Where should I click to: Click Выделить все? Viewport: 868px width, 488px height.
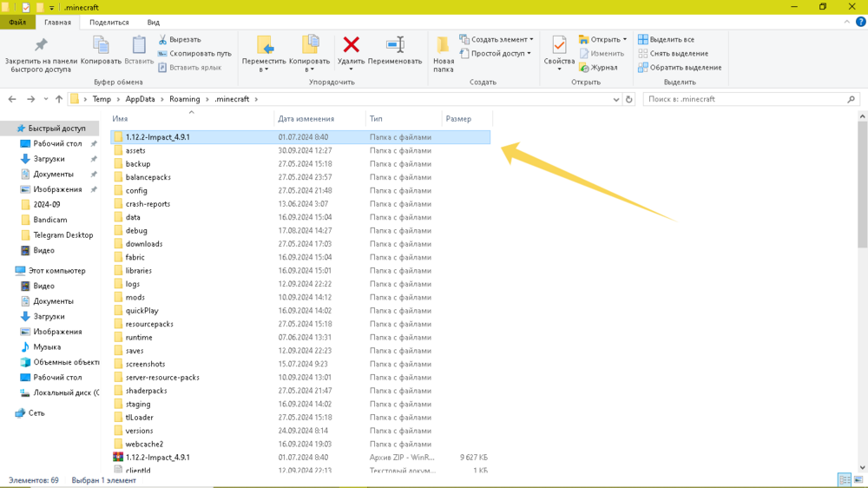click(667, 39)
